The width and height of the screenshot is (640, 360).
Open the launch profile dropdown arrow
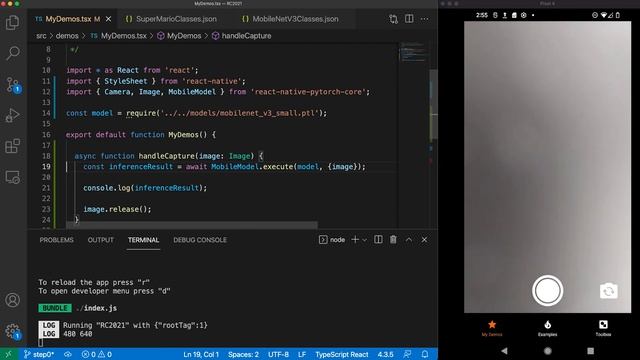(364, 240)
